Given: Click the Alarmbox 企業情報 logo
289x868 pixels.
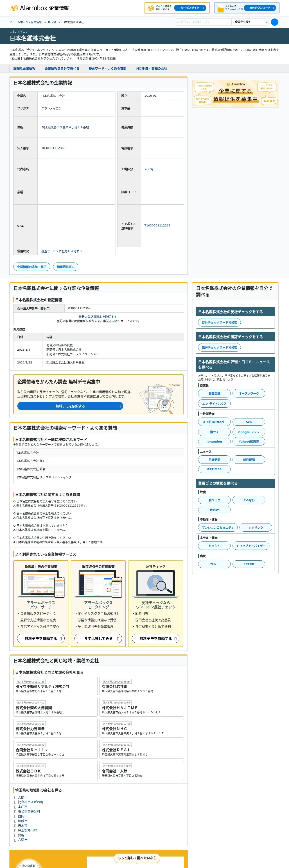Looking at the screenshot, I should (x=39, y=8).
